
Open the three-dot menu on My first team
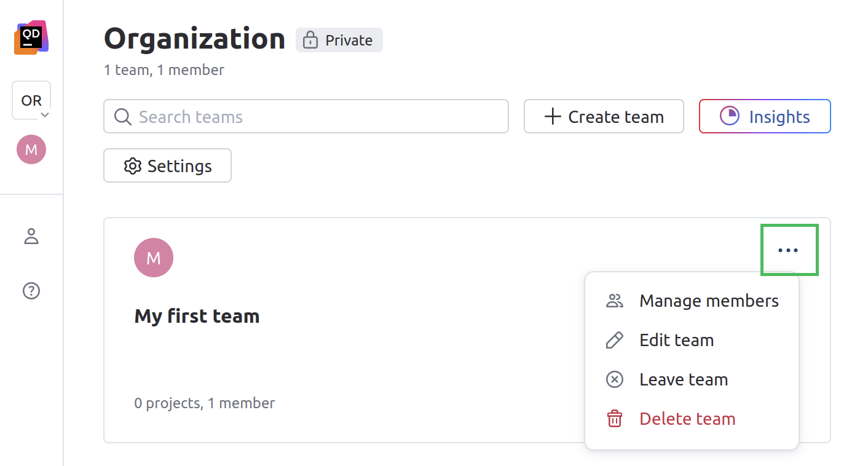(789, 250)
